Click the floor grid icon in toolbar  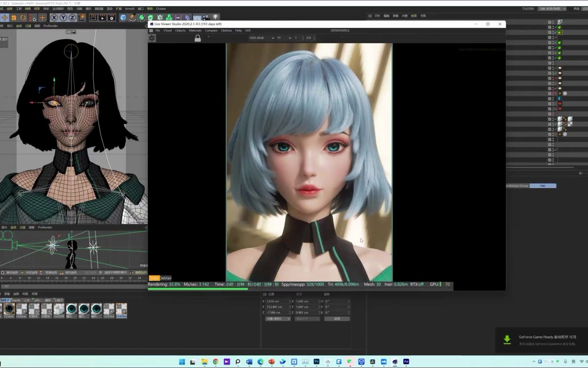point(197,18)
